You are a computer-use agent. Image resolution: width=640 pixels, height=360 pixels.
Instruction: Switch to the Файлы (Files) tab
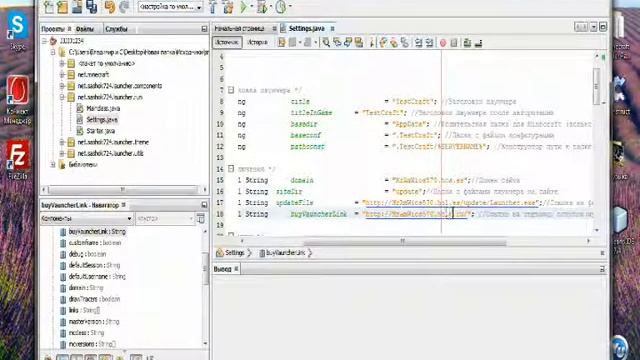[85, 29]
